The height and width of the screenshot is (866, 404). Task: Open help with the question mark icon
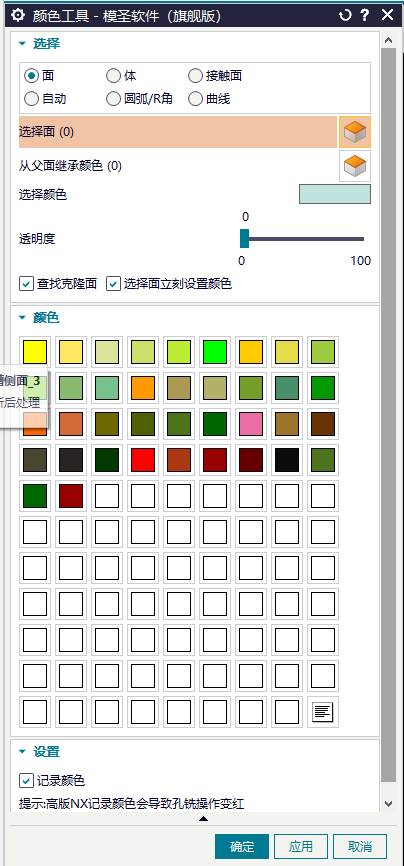pyautogui.click(x=365, y=15)
